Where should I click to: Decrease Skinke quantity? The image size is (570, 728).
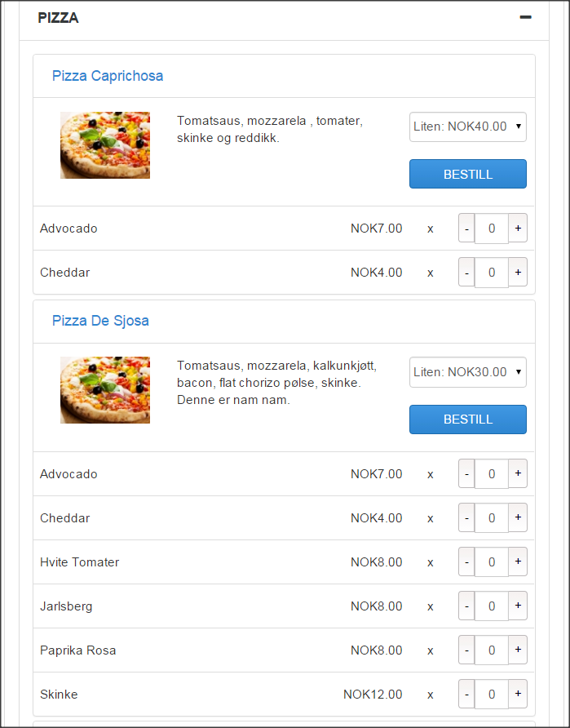click(466, 694)
